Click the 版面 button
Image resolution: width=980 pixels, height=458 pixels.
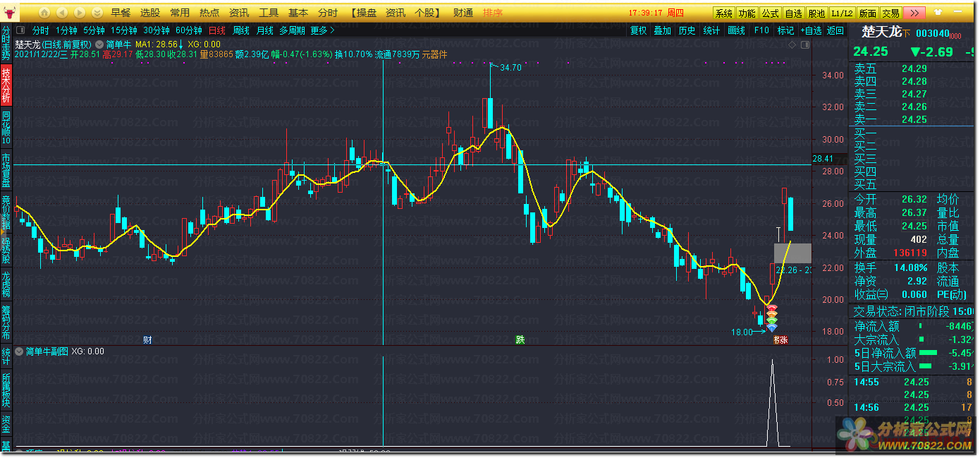[x=868, y=13]
